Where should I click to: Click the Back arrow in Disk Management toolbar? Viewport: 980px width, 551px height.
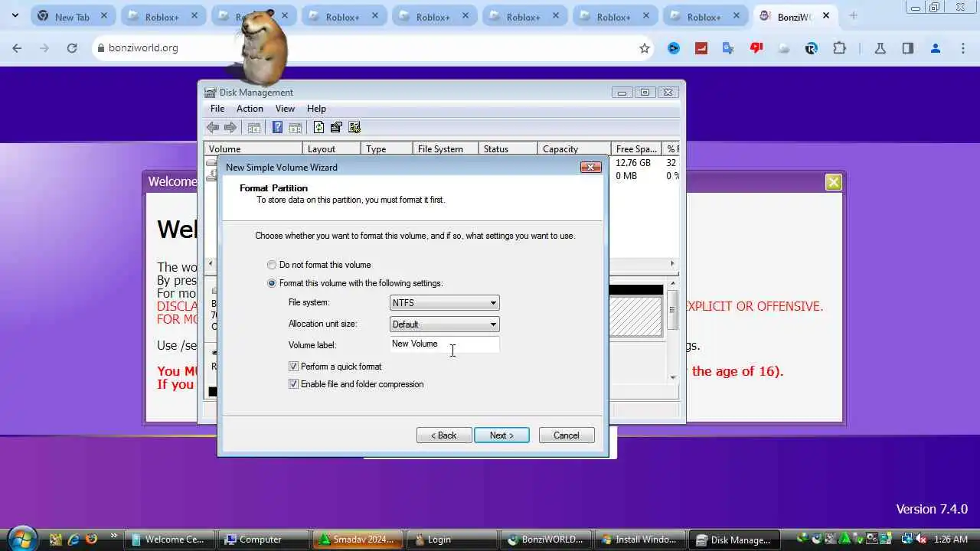[x=213, y=128]
